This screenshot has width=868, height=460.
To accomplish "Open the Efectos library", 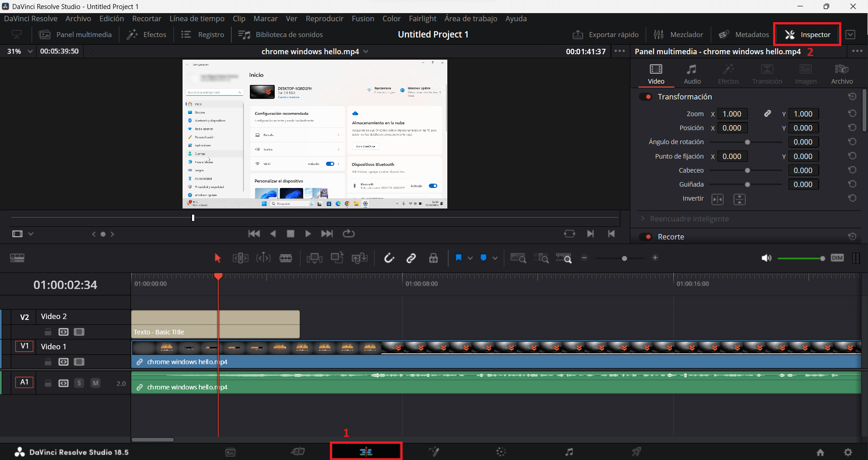I will tap(147, 35).
